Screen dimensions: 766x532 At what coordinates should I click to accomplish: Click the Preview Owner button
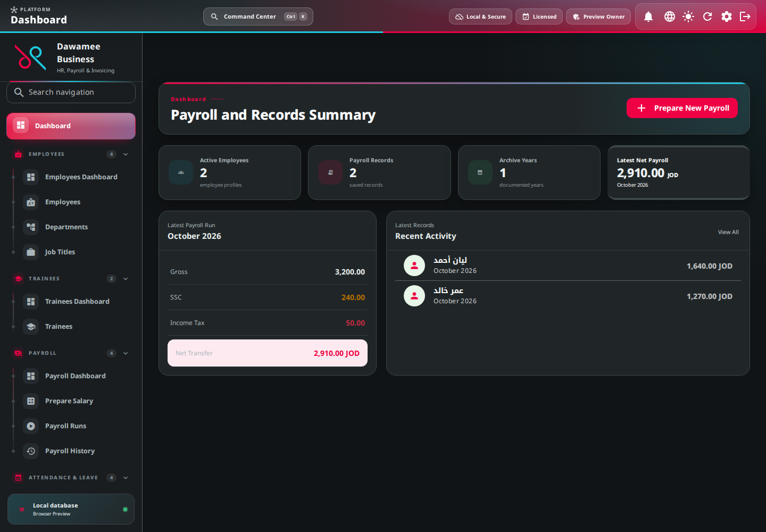coord(598,16)
